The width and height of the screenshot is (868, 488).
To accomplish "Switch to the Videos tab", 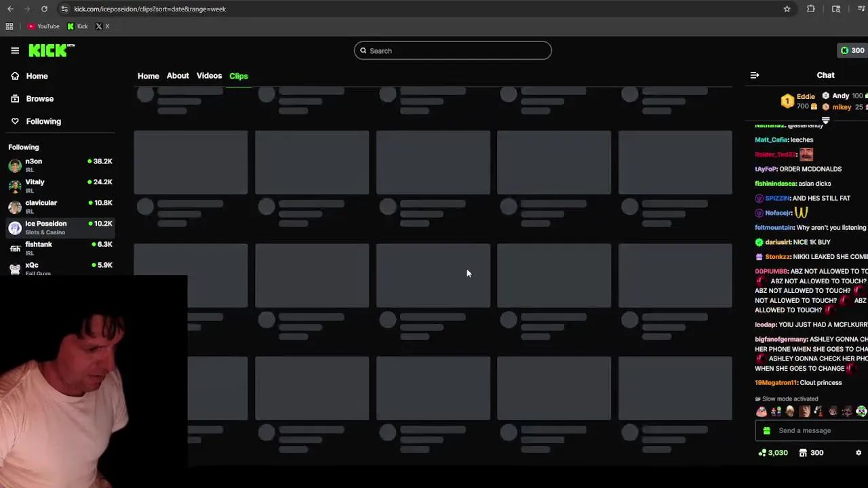I will tap(209, 76).
